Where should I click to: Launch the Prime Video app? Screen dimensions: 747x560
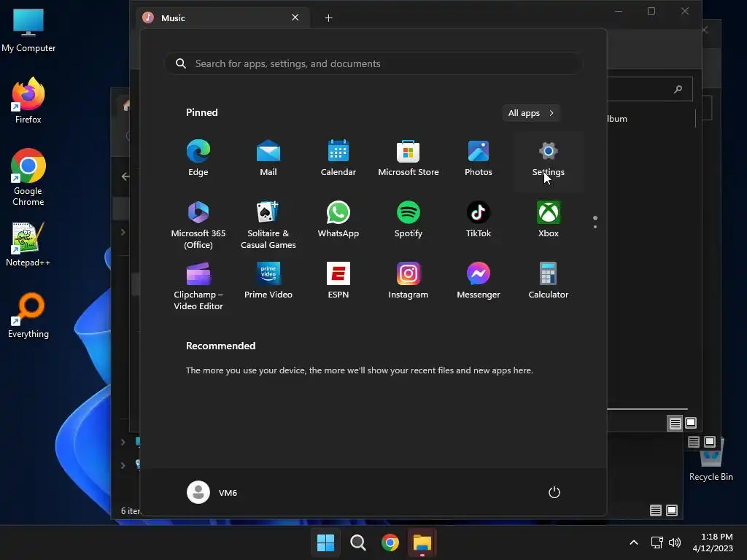click(268, 281)
